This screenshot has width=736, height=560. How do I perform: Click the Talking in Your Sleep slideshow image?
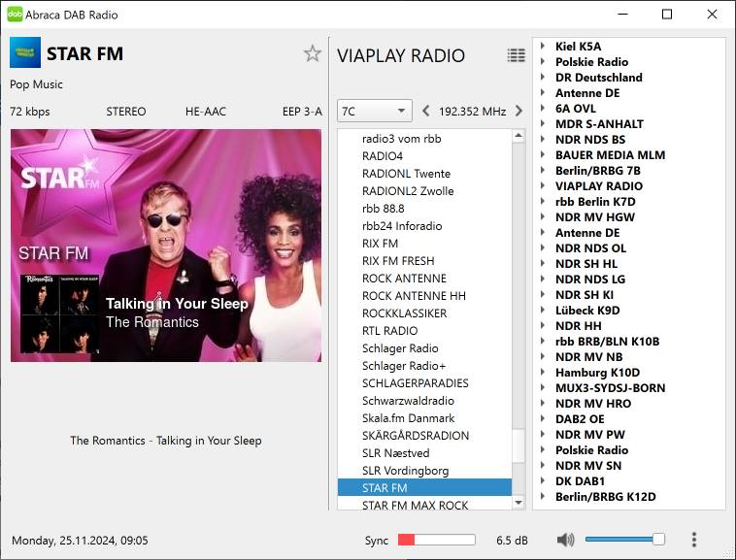click(166, 246)
